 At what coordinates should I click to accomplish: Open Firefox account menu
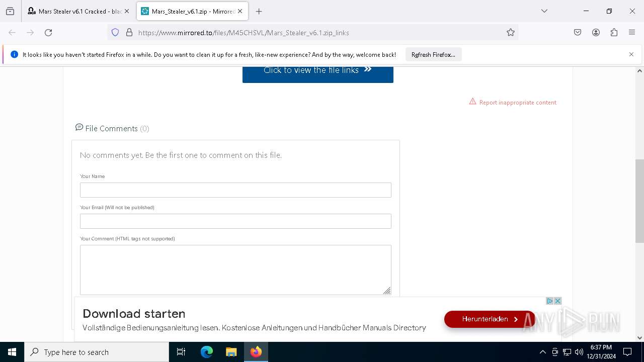[x=596, y=33]
